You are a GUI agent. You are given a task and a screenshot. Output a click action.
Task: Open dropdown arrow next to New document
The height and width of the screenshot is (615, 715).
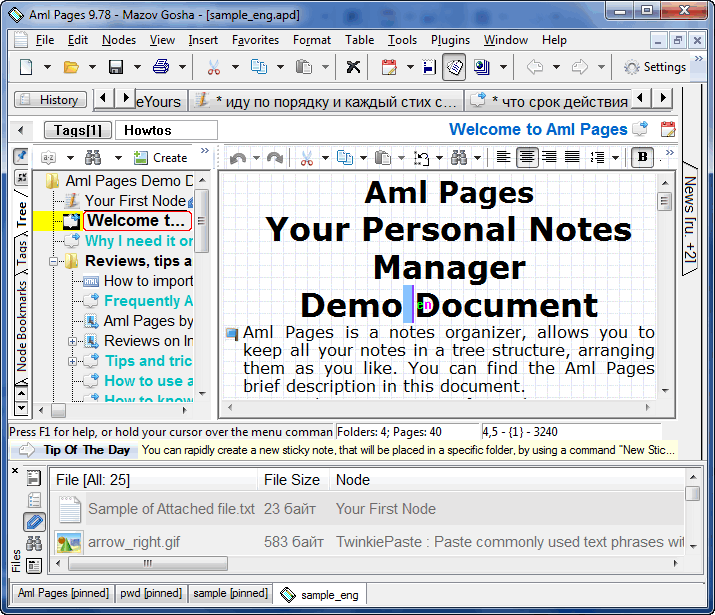click(47, 67)
